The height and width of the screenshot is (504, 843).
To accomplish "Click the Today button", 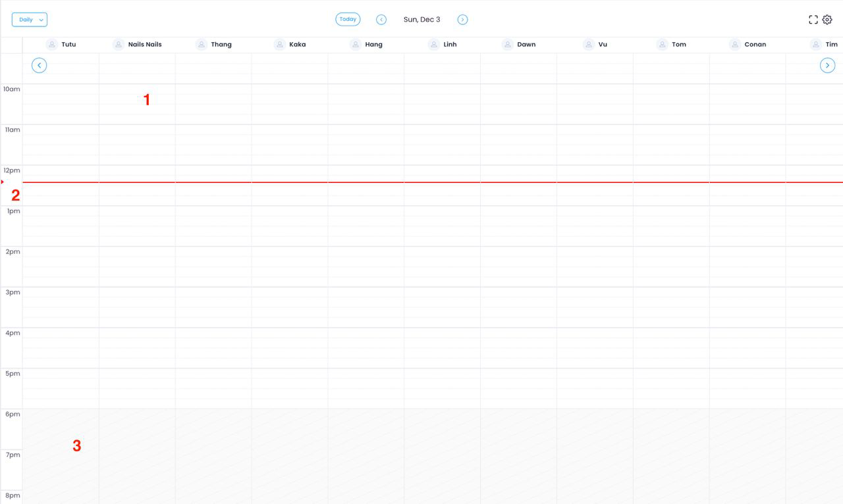I will (348, 20).
